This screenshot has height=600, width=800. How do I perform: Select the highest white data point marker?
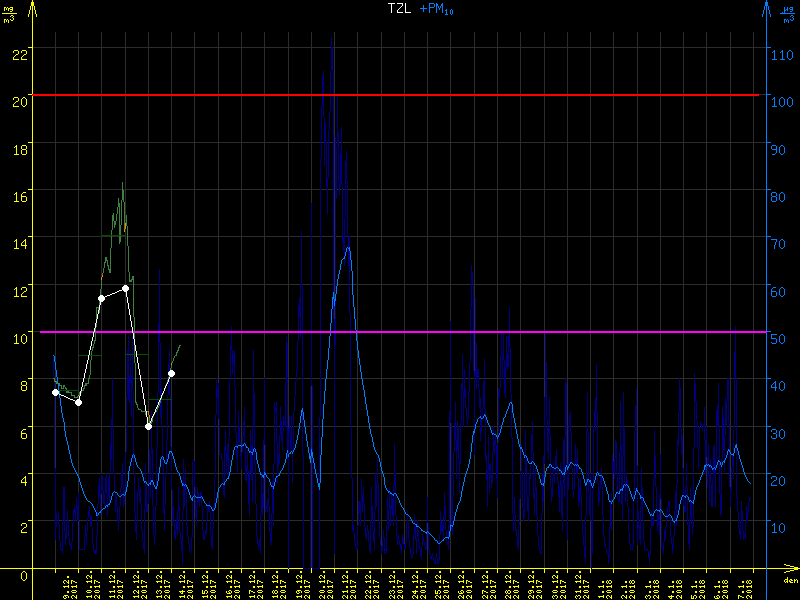(x=125, y=288)
